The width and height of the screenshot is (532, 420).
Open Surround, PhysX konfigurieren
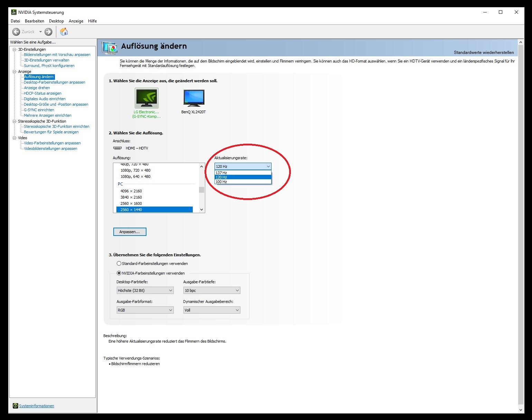click(49, 66)
